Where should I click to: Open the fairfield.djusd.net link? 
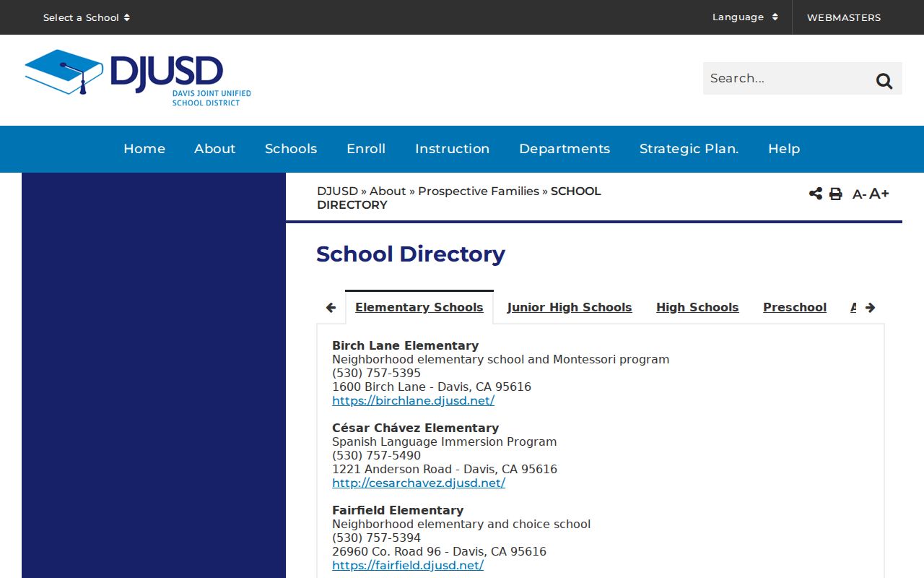pyautogui.click(x=408, y=565)
